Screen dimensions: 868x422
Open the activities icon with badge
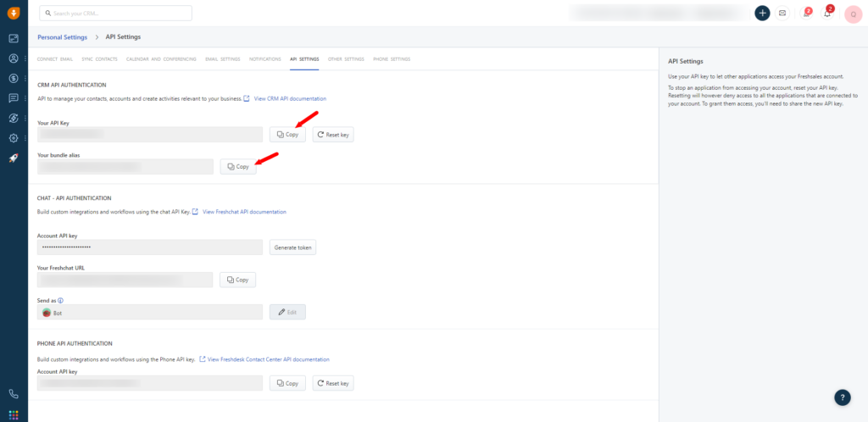coord(807,14)
